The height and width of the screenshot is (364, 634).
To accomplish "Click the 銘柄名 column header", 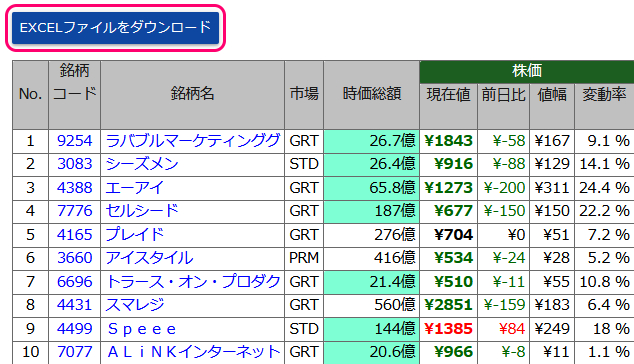I will (192, 94).
